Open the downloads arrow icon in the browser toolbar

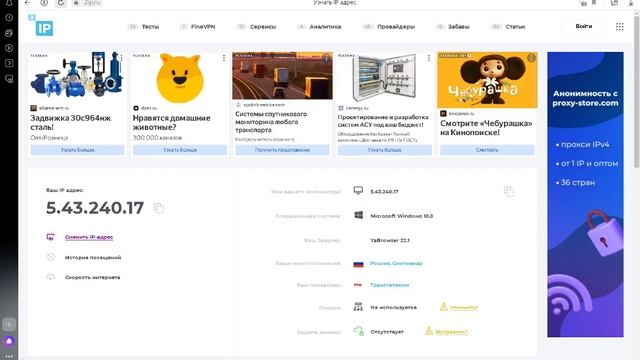click(x=631, y=3)
